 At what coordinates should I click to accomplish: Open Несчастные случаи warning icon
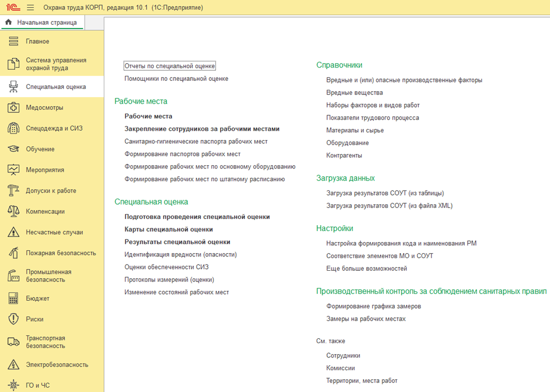[x=13, y=232]
